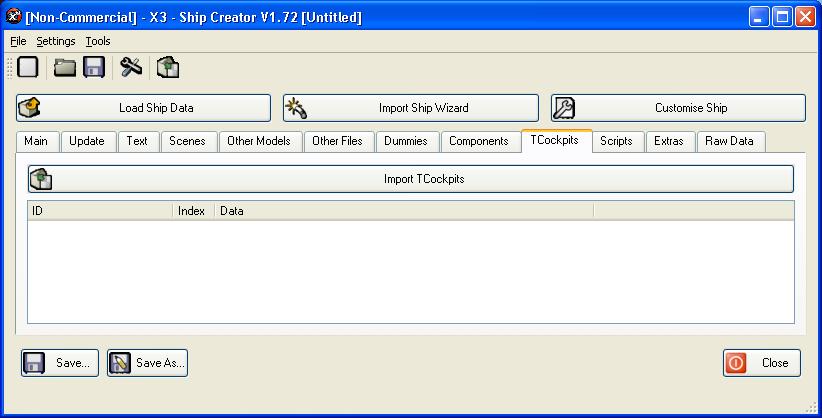Click the Import TCockpits button
822x418 pixels.
coord(411,179)
